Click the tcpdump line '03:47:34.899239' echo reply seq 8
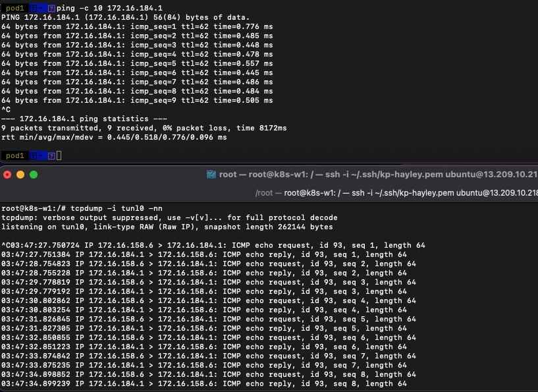 204,384
